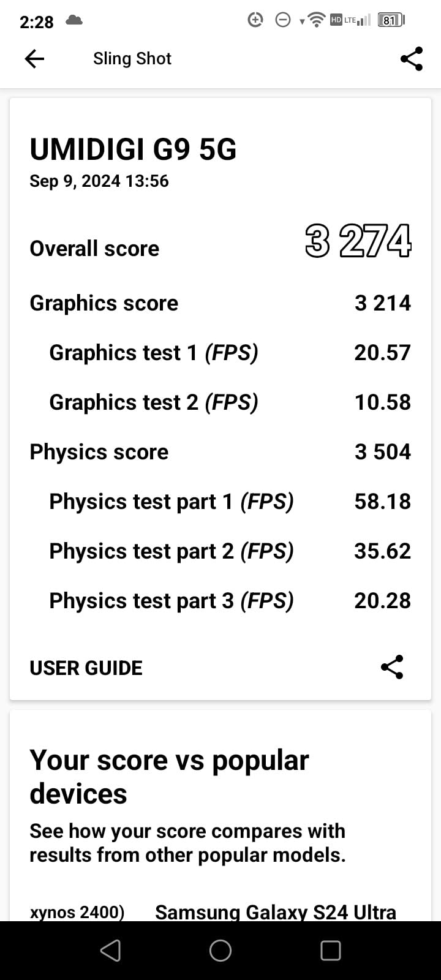Tap the Overall score value 3 274
This screenshot has width=441, height=980.
pos(358,241)
